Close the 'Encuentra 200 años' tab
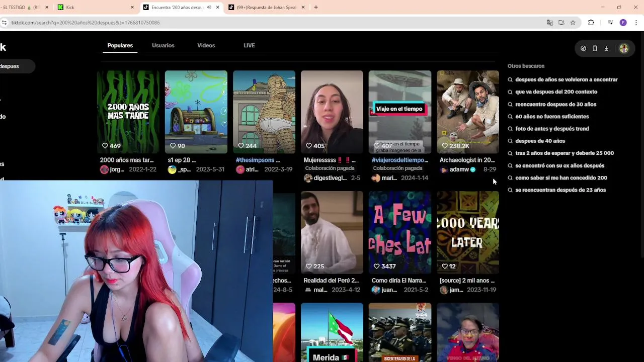 [x=217, y=7]
